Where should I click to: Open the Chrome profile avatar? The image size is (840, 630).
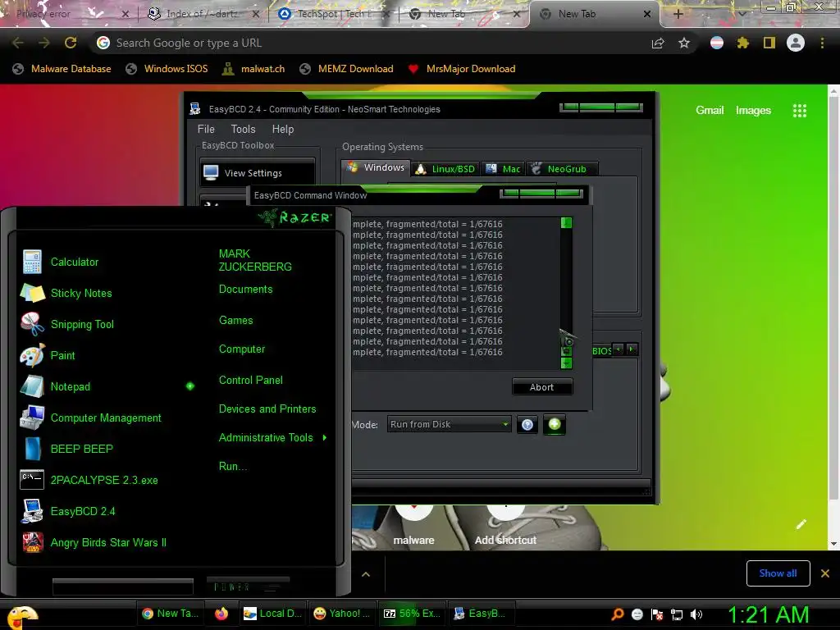click(796, 43)
